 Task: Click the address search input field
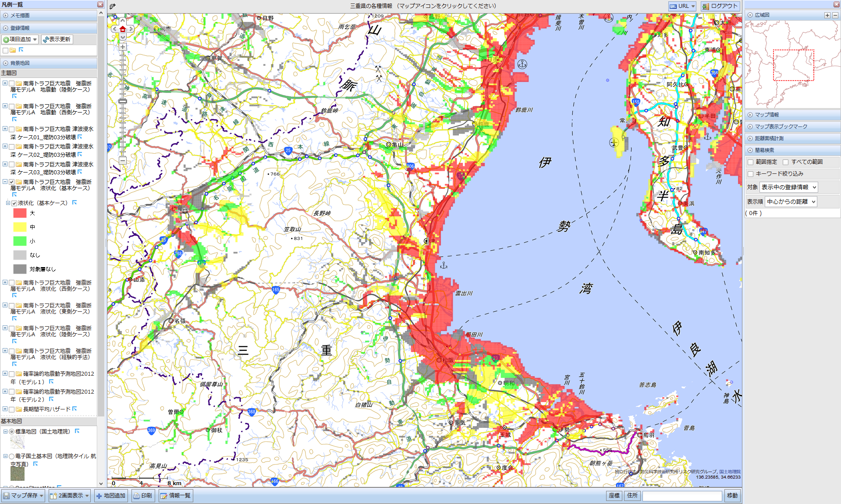point(682,496)
